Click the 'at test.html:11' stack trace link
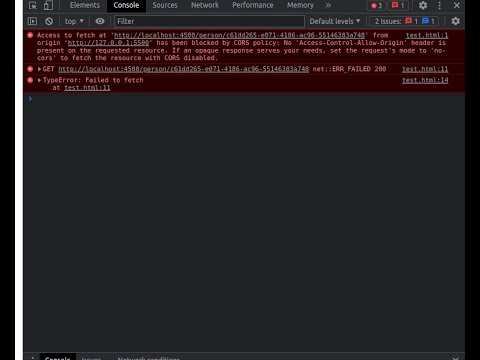Image resolution: width=480 pixels, height=360 pixels. [x=87, y=88]
